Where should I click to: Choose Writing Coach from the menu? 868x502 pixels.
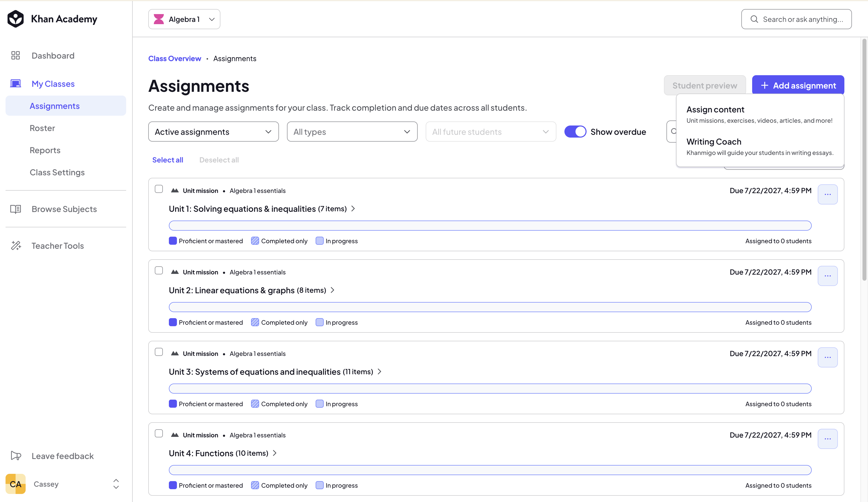(759, 147)
